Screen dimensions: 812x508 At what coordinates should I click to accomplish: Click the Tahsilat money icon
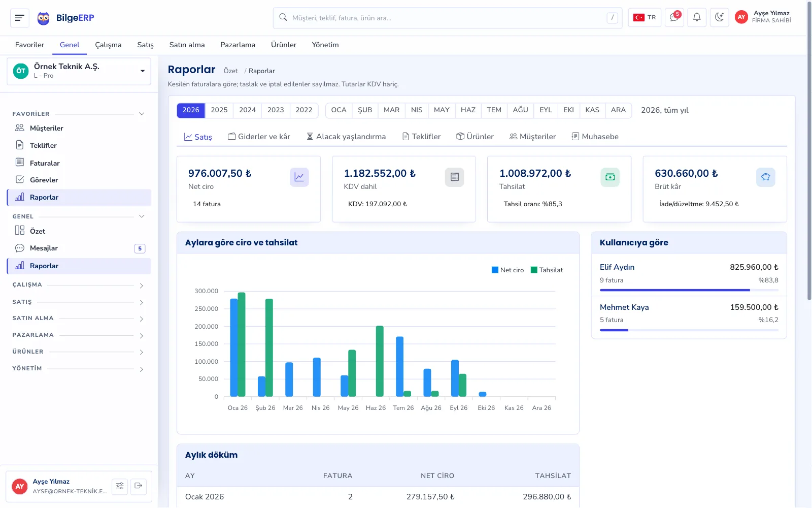pos(610,177)
